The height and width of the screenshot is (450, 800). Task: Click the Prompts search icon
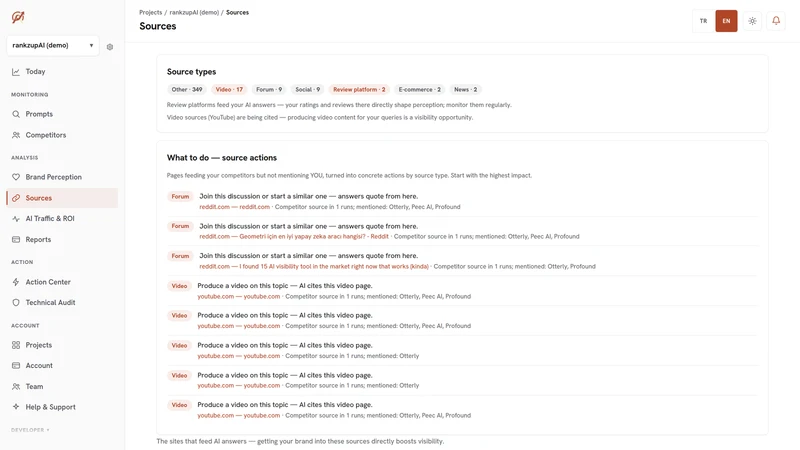[x=16, y=114]
